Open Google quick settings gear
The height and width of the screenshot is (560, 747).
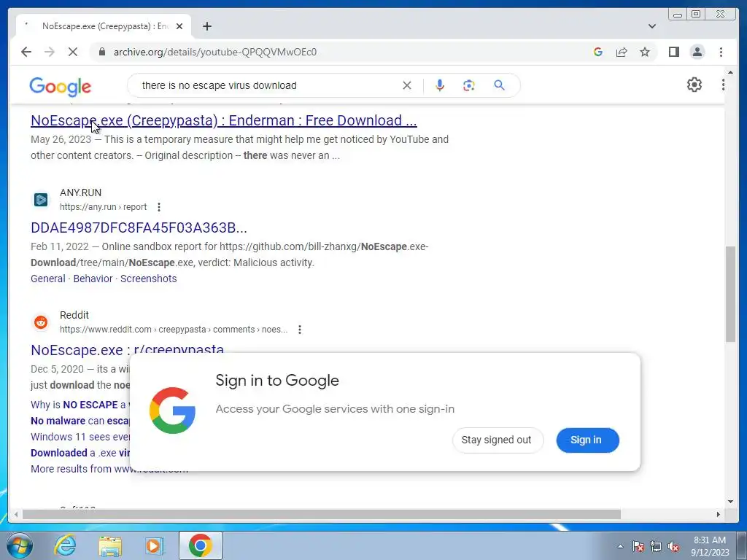694,85
